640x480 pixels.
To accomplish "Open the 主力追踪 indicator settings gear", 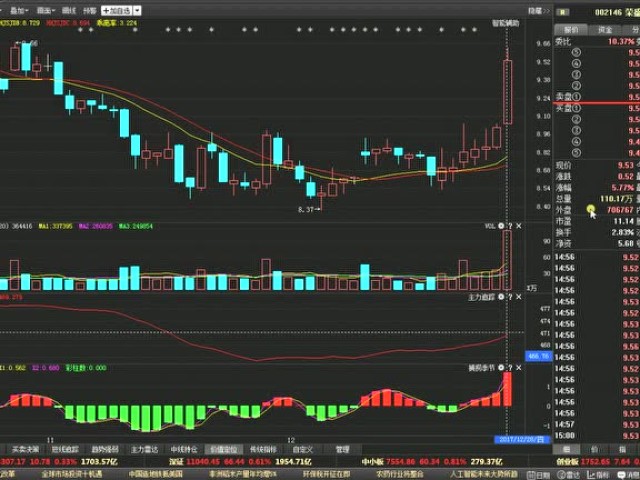I will [501, 297].
